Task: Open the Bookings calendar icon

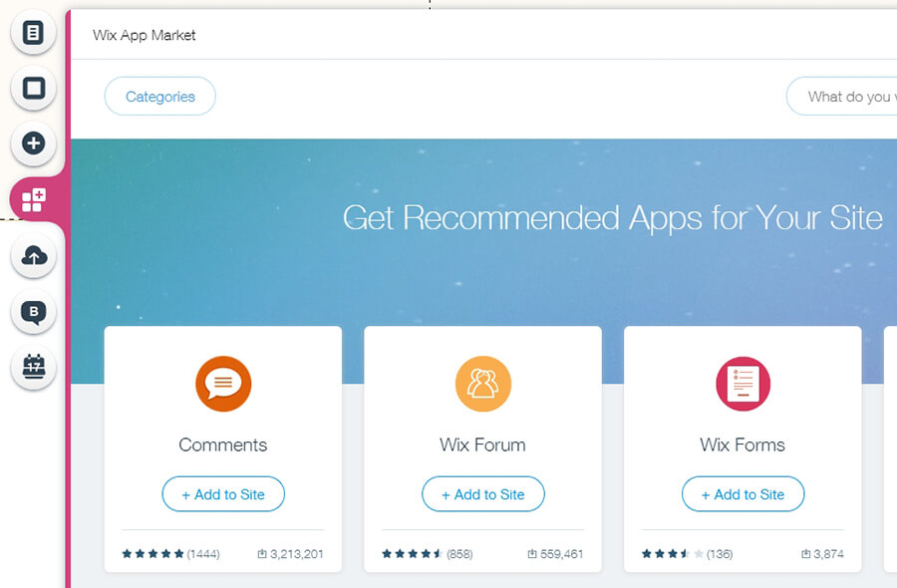Action: pyautogui.click(x=34, y=368)
